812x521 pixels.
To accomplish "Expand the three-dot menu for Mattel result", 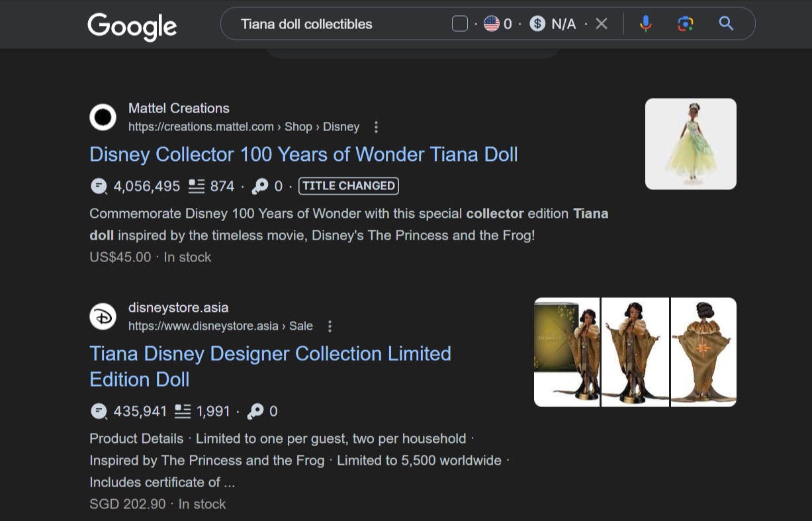I will pos(376,126).
